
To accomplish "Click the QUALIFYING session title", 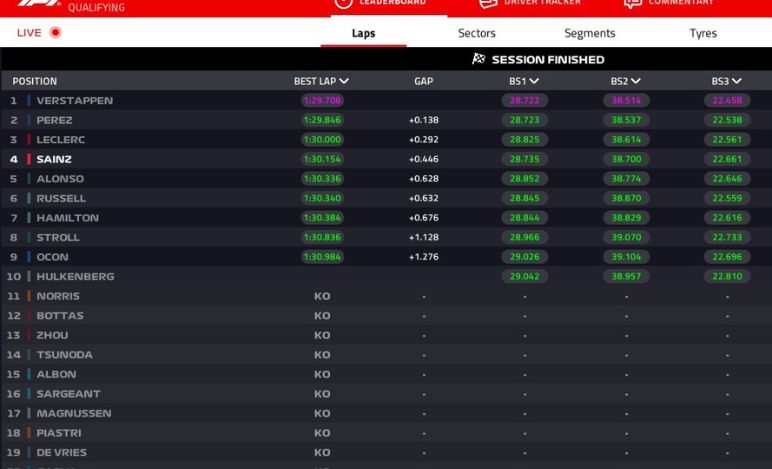I will (96, 7).
